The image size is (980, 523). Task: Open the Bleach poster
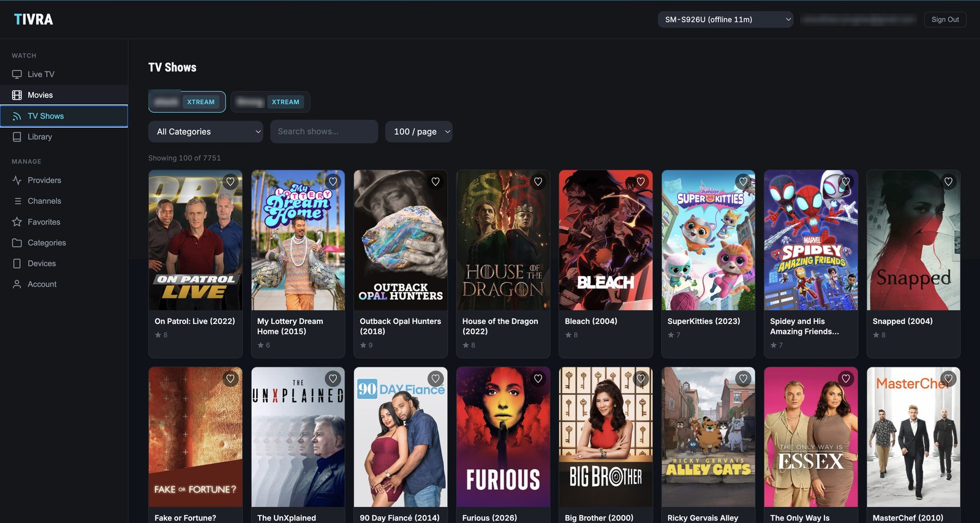[x=606, y=240]
